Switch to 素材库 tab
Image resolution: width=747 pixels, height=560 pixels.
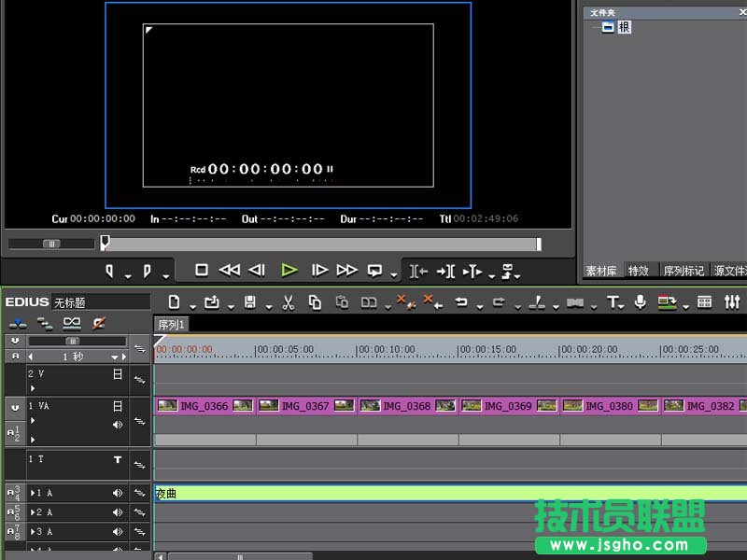601,271
